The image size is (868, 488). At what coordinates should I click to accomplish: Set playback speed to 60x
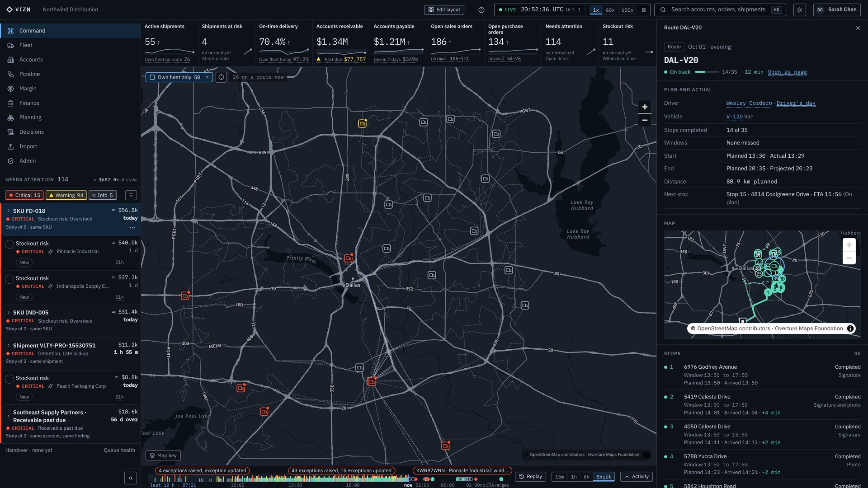click(610, 10)
